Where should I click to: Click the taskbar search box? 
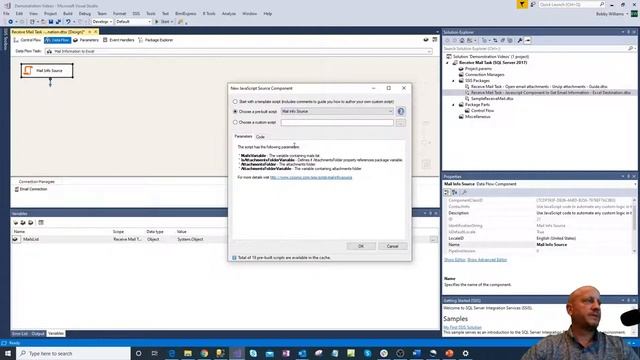(x=73, y=353)
